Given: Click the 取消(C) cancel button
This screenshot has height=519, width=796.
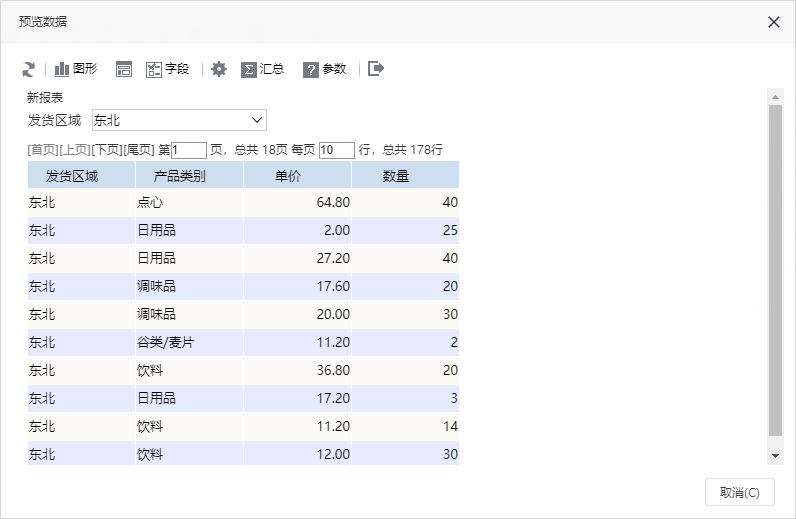Looking at the screenshot, I should (x=740, y=492).
